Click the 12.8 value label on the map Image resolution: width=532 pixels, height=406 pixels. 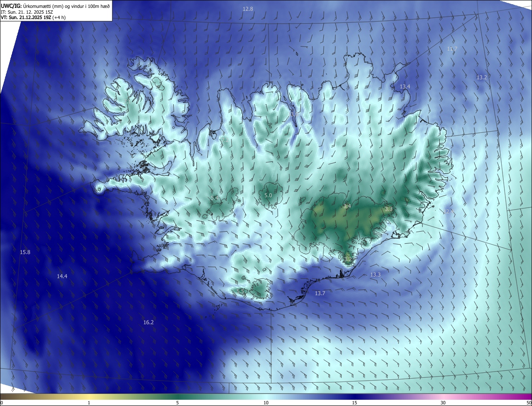(248, 9)
